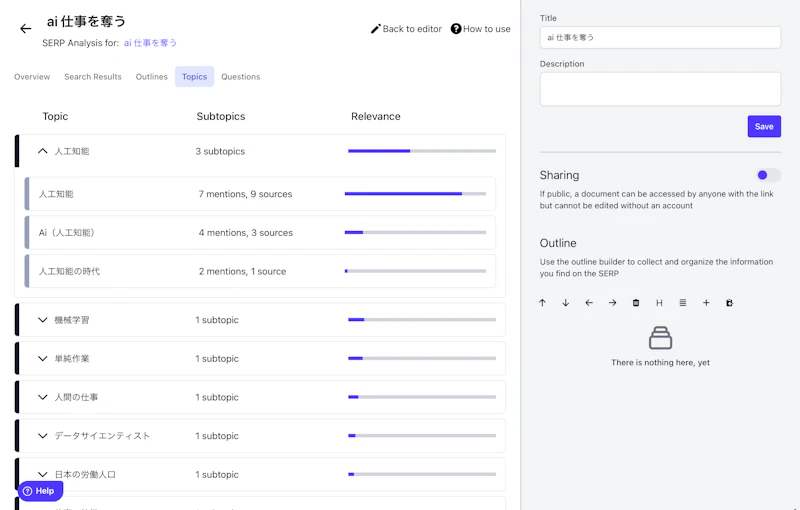Click the clipboard icon in outline toolbar
This screenshot has width=800, height=510.
(729, 303)
